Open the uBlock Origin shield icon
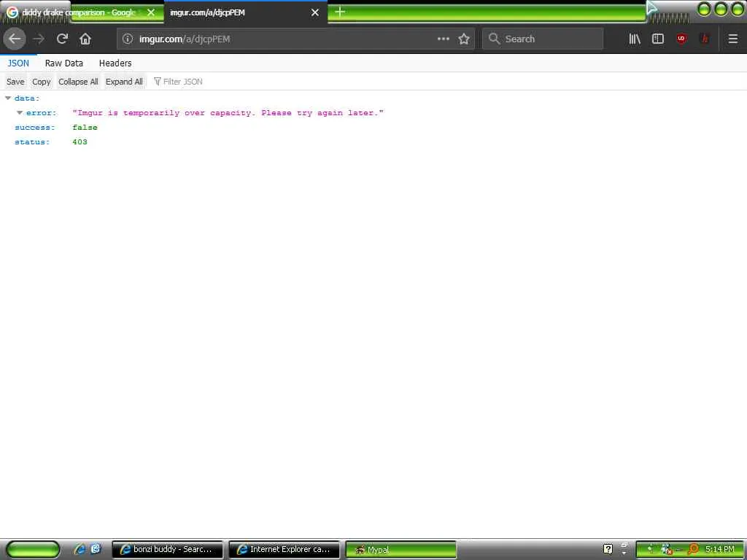The width and height of the screenshot is (747, 560). 682,39
